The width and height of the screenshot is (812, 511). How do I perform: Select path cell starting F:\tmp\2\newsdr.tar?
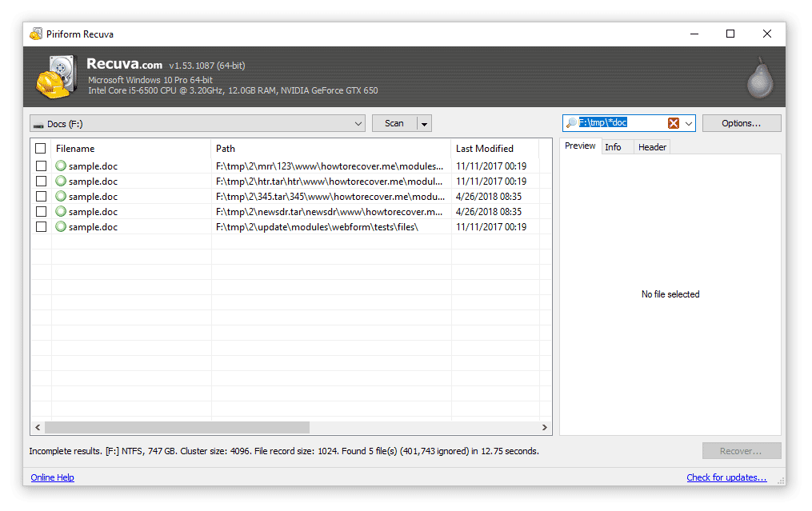coord(330,212)
